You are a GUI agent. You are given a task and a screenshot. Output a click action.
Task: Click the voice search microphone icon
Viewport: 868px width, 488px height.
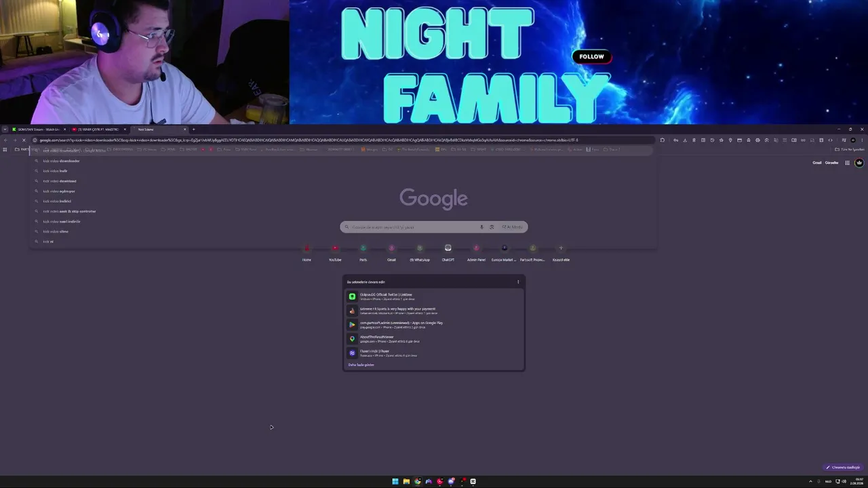click(x=481, y=227)
